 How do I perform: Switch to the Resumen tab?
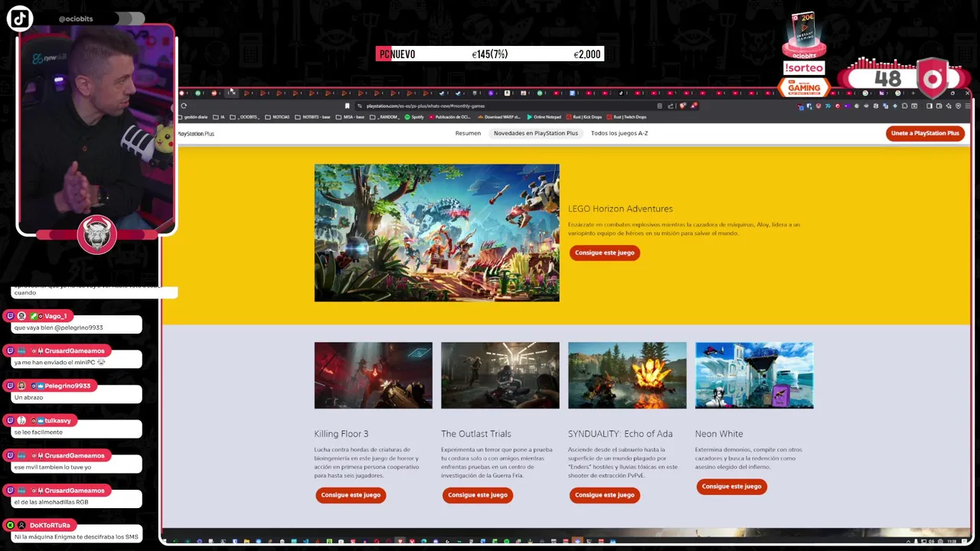[468, 133]
